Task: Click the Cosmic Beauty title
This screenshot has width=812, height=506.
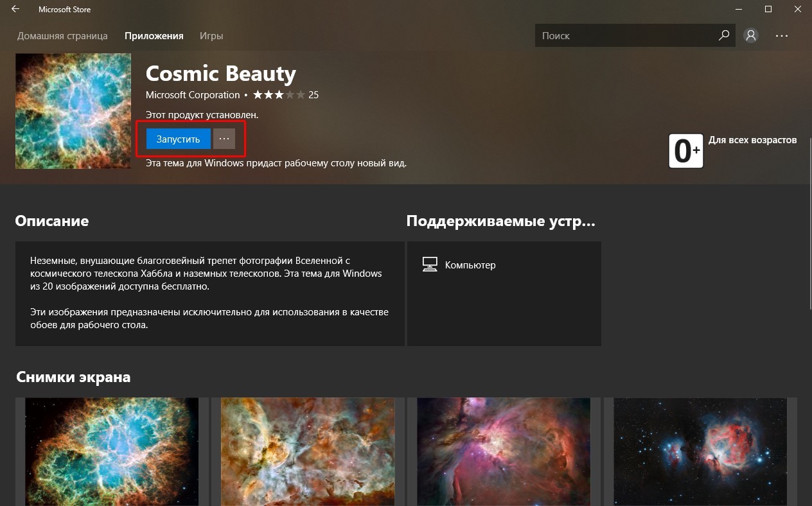Action: click(221, 74)
